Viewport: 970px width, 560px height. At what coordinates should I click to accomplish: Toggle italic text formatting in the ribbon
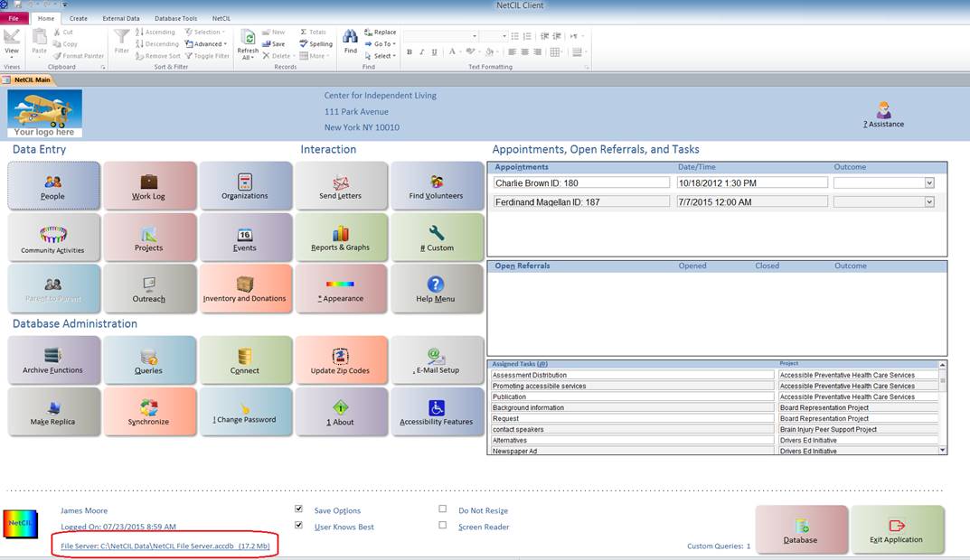421,52
